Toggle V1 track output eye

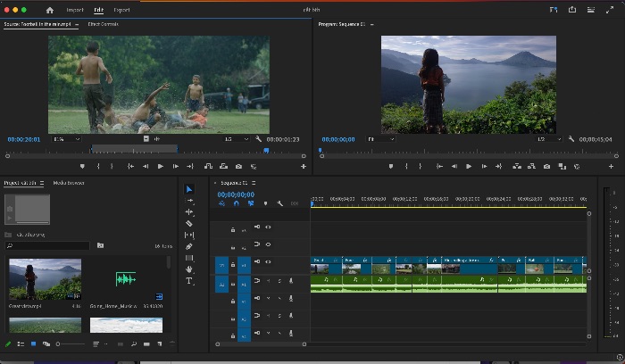coord(268,261)
